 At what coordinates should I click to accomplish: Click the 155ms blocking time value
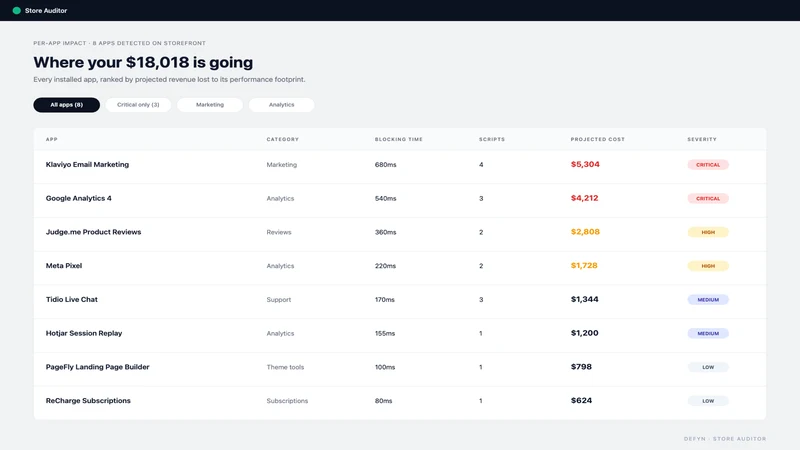pos(385,333)
